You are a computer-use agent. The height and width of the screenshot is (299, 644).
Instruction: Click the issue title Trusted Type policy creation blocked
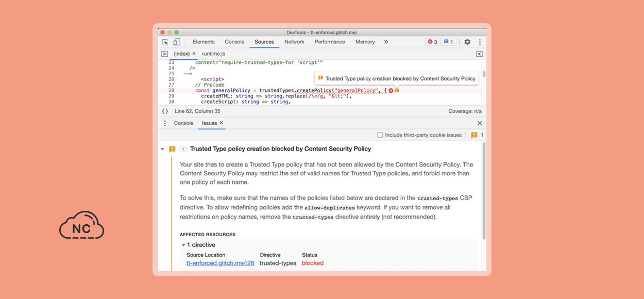pos(280,149)
